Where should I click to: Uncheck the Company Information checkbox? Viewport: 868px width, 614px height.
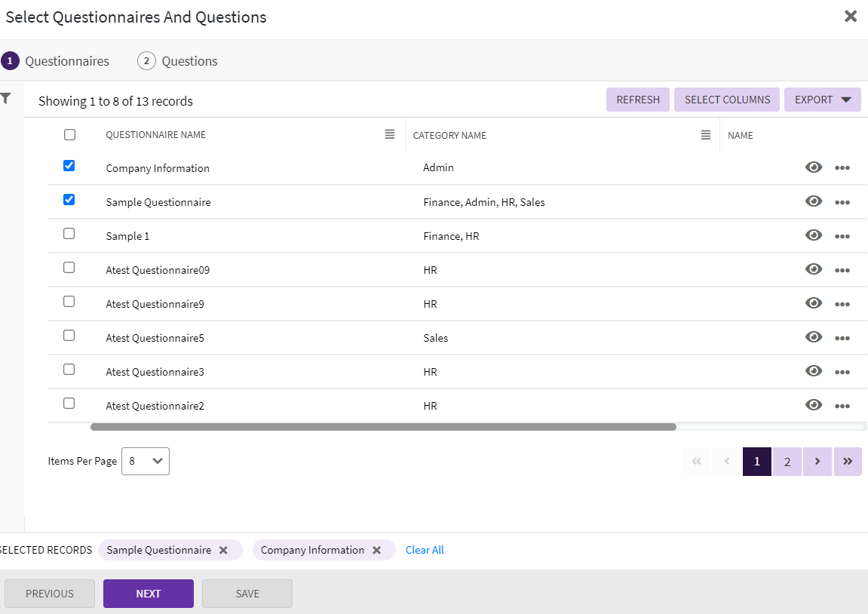pos(69,166)
